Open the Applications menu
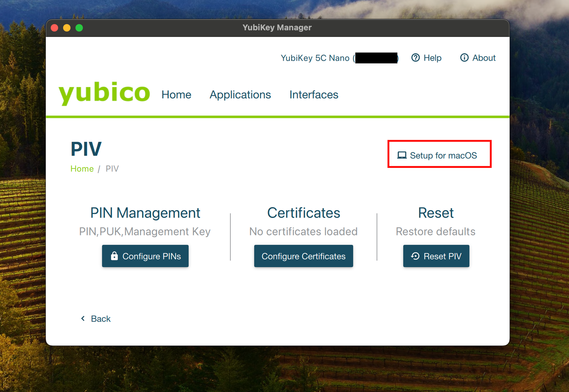Screen dimensions: 569x392 [240, 94]
